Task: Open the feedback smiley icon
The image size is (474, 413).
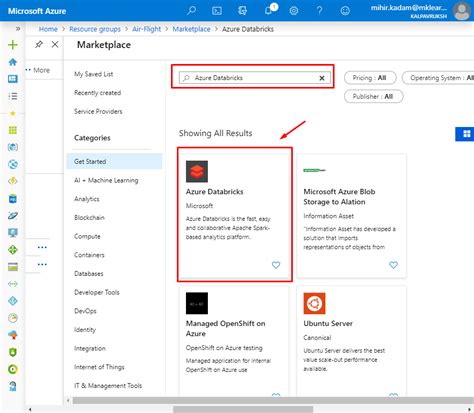Action: click(x=345, y=11)
